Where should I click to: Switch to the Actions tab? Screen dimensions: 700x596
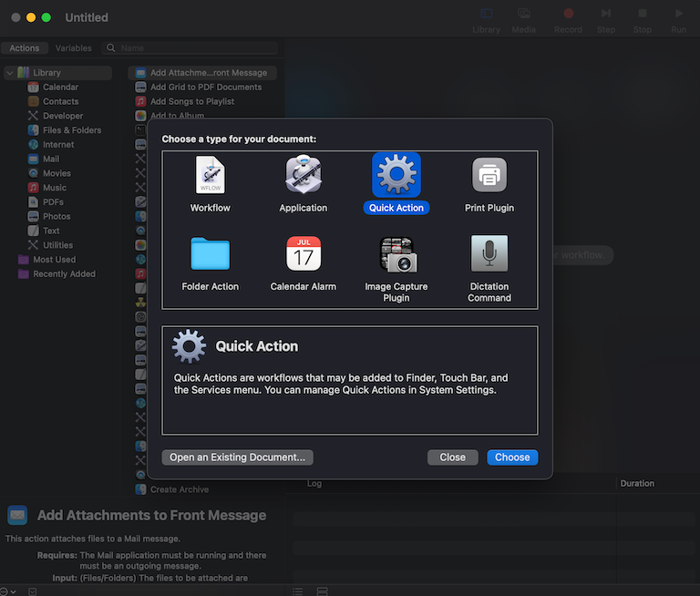click(25, 48)
